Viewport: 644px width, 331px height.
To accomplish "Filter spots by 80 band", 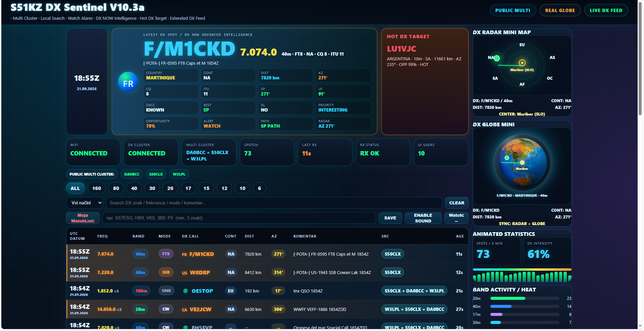I will 116,188.
